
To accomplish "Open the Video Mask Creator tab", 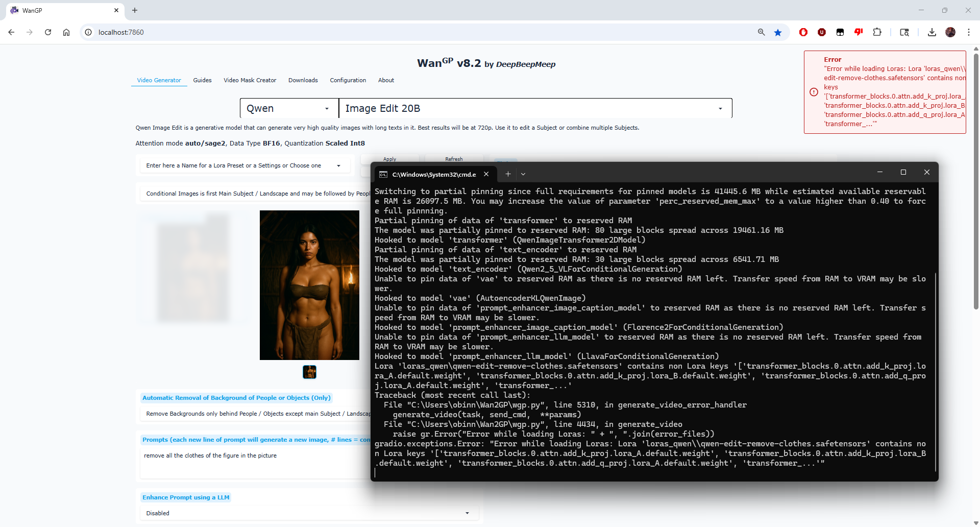I will tap(250, 80).
